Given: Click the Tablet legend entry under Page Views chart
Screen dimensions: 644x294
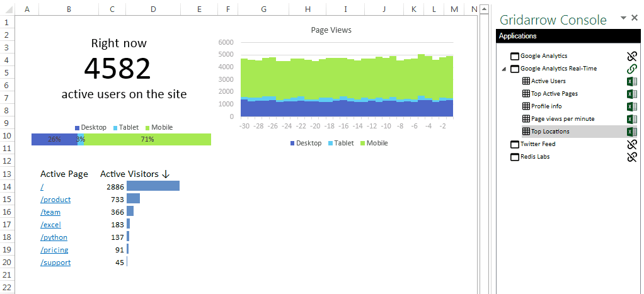Looking at the screenshot, I should point(341,143).
